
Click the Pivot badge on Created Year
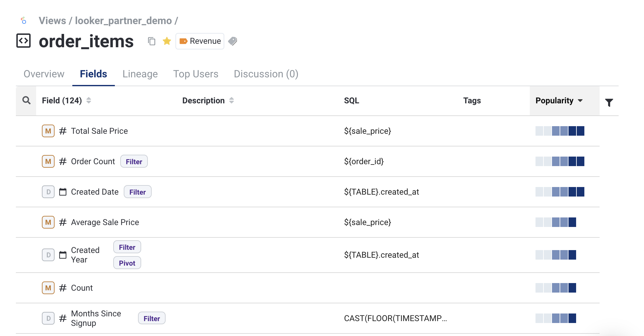pyautogui.click(x=127, y=263)
